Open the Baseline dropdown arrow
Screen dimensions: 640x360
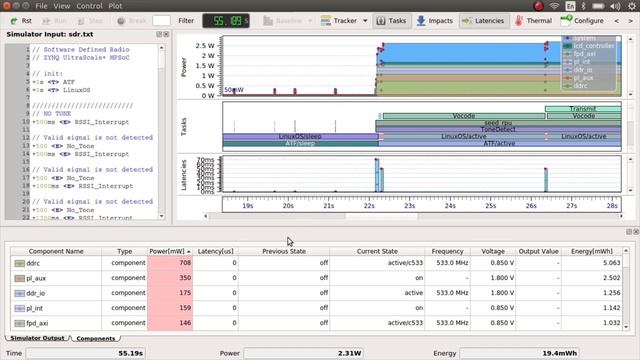point(310,21)
